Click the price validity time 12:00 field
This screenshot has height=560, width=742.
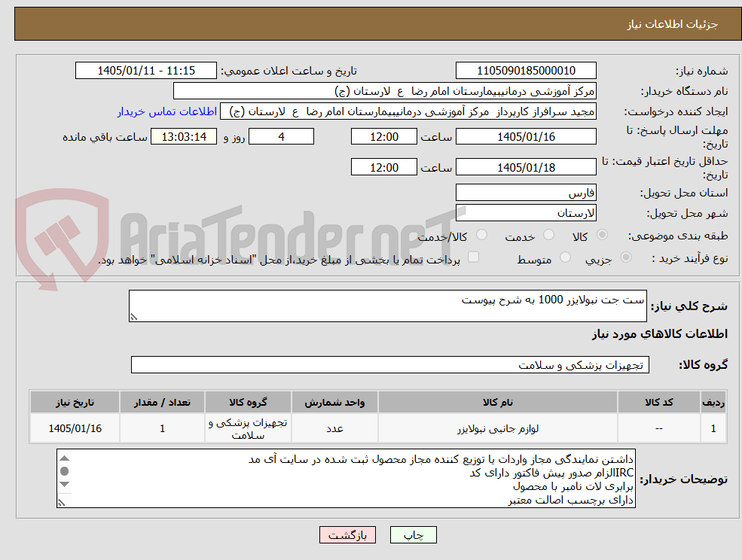click(x=383, y=167)
